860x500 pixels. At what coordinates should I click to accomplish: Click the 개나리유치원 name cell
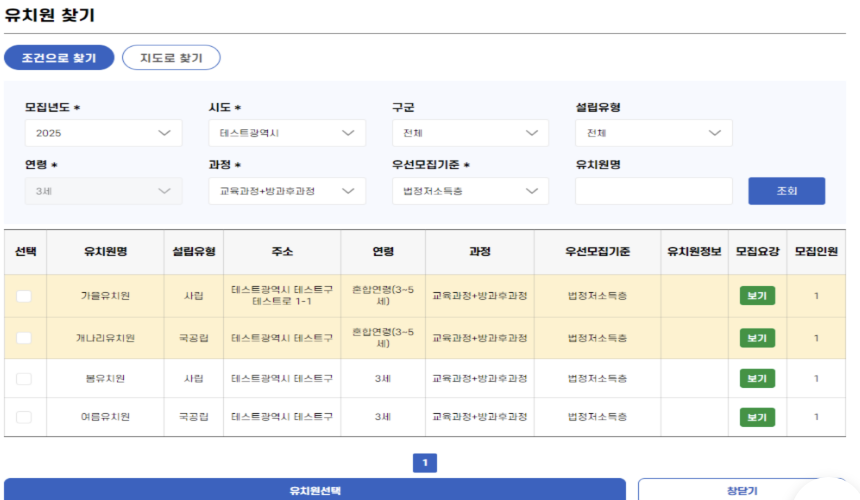(105, 338)
